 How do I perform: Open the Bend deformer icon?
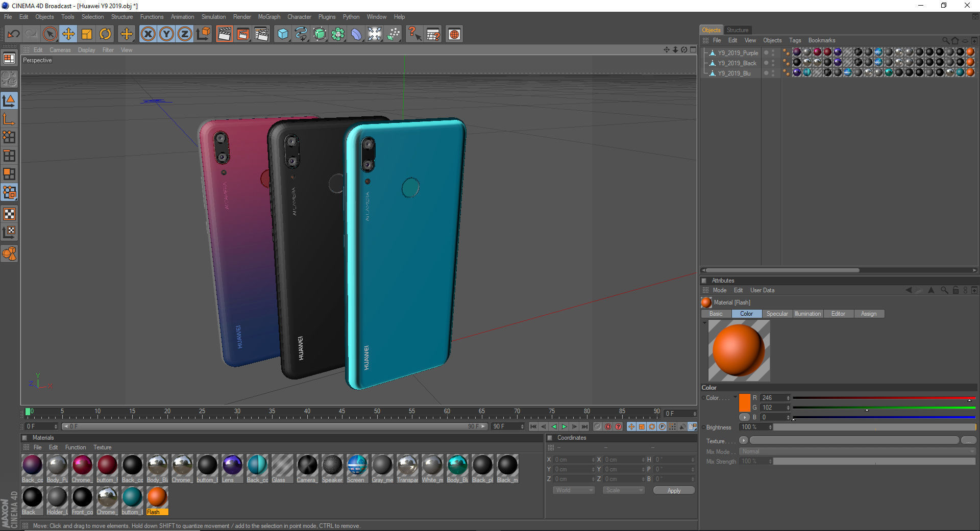[356, 34]
